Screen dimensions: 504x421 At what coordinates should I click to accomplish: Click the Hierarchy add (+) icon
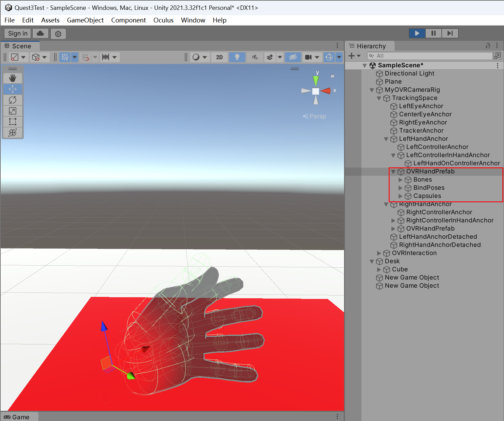click(x=352, y=56)
